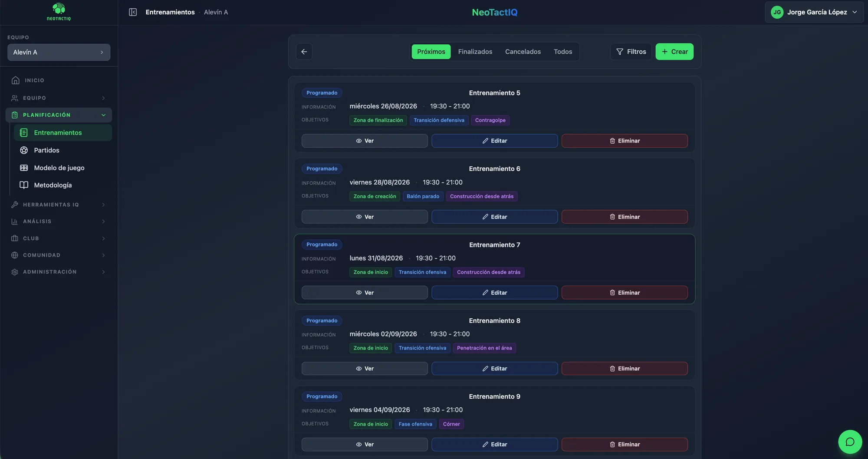This screenshot has width=868, height=459.
Task: Delete Entrenamiento 7
Action: (x=625, y=293)
